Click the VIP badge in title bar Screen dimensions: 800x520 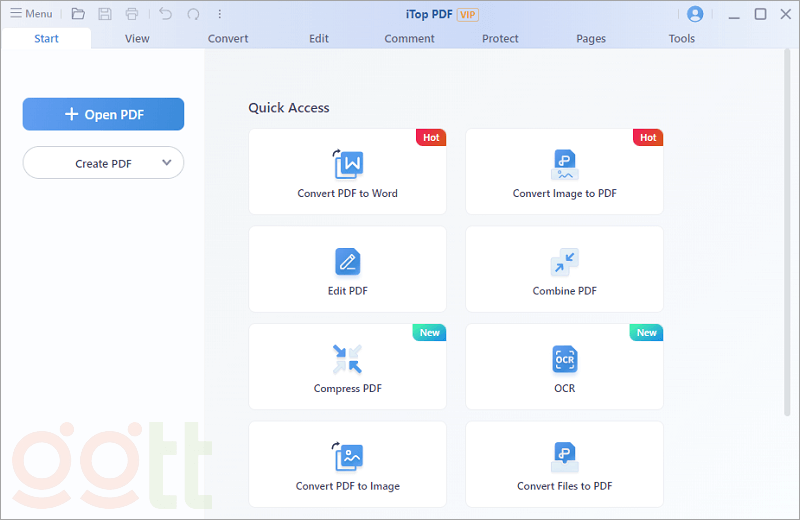[468, 14]
